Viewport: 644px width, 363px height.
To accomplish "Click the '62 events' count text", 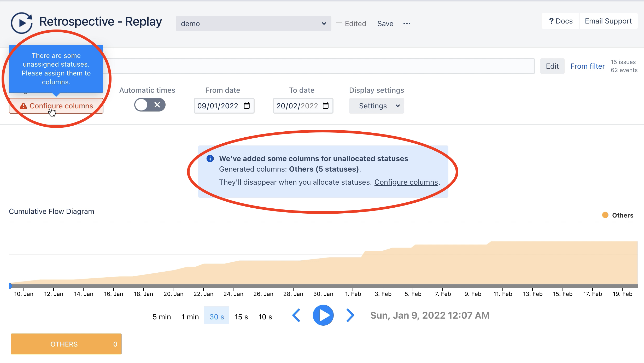I will point(624,70).
